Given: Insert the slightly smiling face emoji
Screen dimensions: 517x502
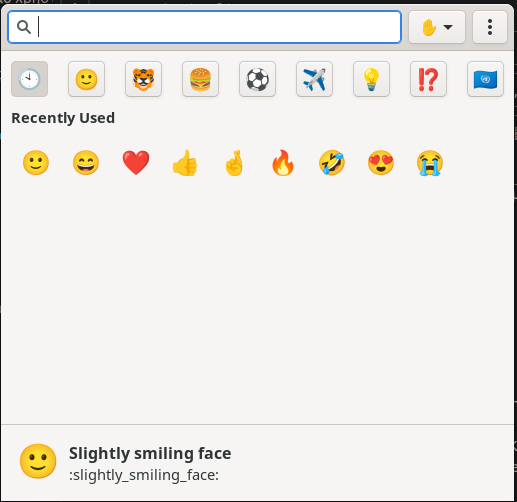Looking at the screenshot, I should pos(36,163).
